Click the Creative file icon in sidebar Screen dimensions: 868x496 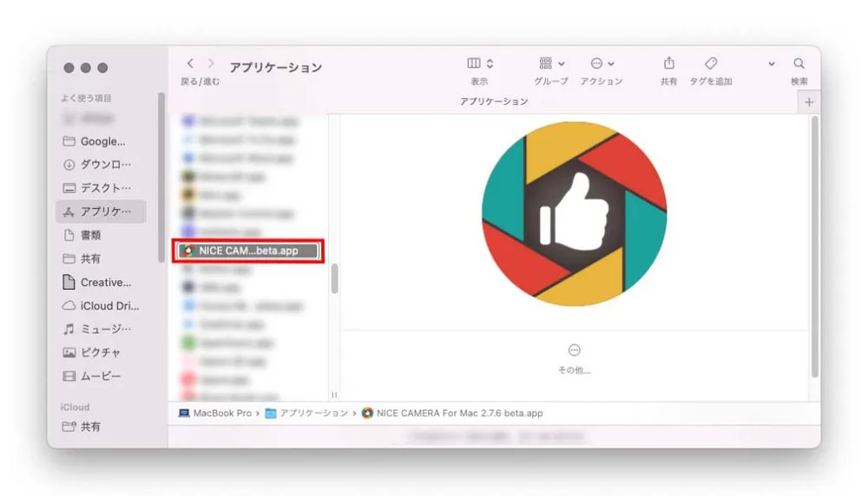[x=69, y=282]
